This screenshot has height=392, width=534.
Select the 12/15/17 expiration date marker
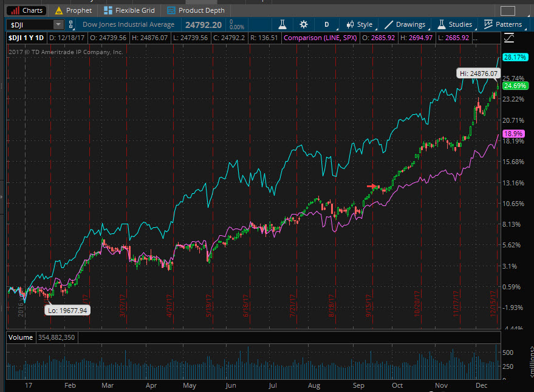(x=493, y=303)
